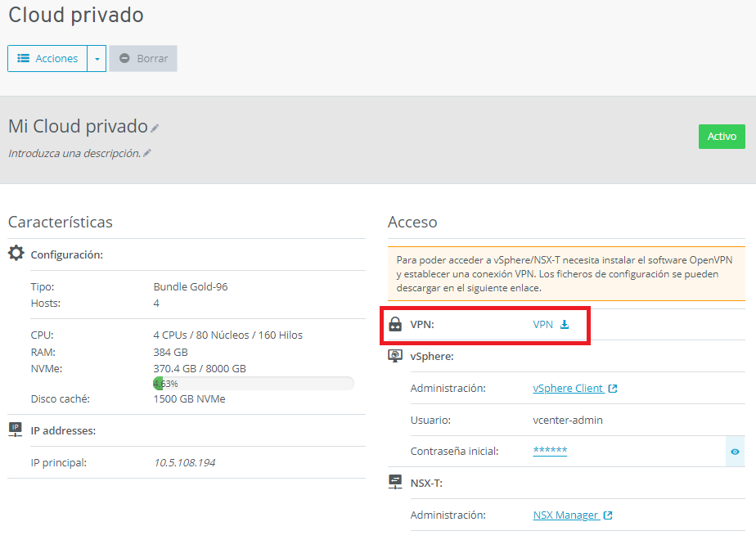Select the Bundle Gold-96 type value

click(191, 287)
